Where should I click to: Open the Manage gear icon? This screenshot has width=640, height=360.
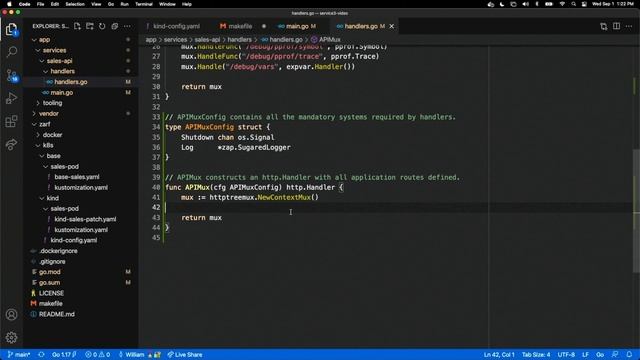(11, 337)
